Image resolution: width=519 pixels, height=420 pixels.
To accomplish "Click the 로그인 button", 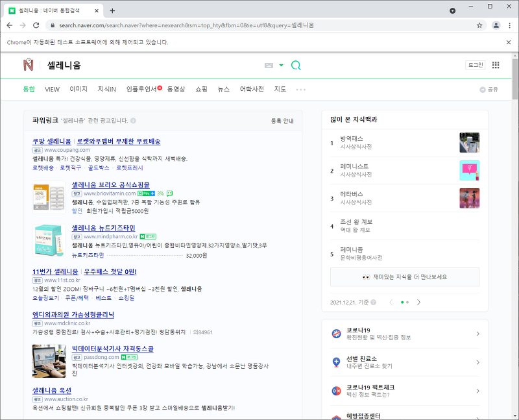I will pyautogui.click(x=476, y=65).
